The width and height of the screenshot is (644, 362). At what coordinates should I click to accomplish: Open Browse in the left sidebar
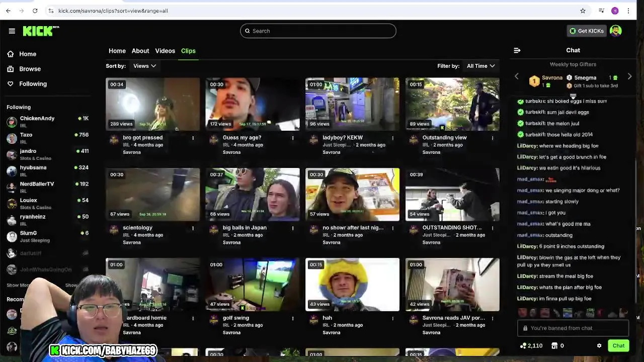point(30,69)
